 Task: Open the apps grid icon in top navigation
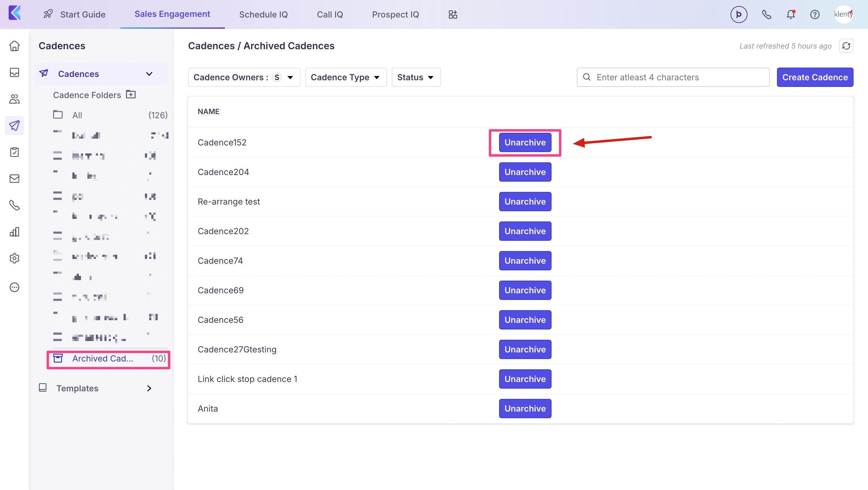tap(452, 14)
